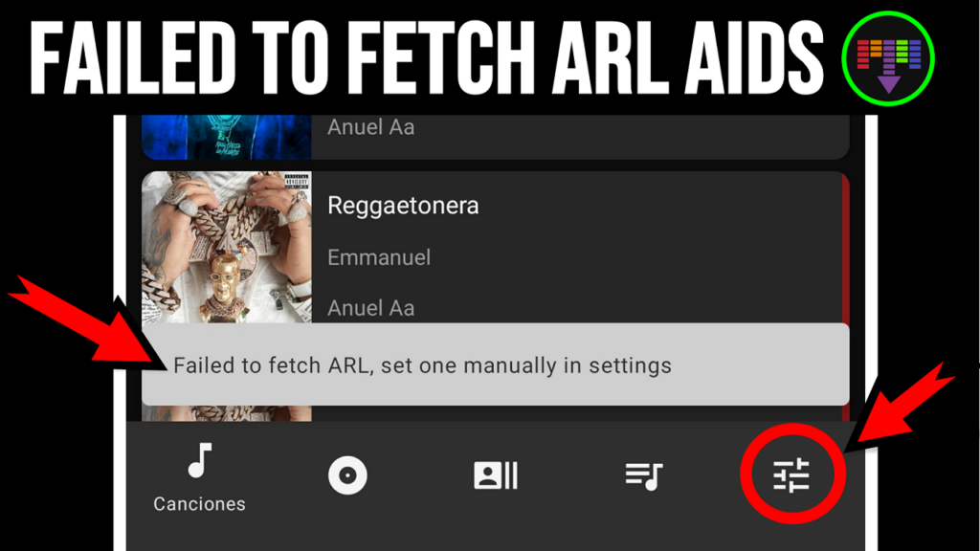Open settings via the sliders icon
Image resolution: width=980 pixels, height=551 pixels.
(x=791, y=476)
